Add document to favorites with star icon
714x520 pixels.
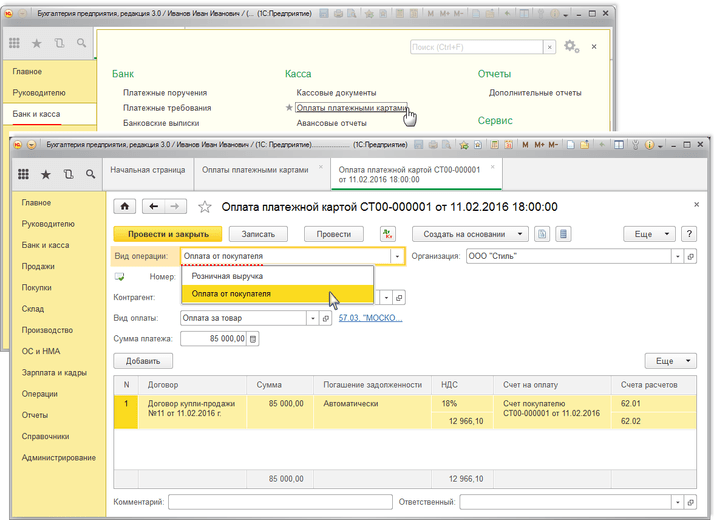click(205, 207)
